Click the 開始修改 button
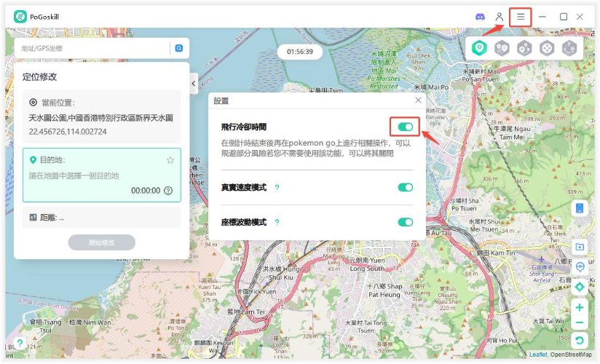600x364 pixels. pos(101,242)
